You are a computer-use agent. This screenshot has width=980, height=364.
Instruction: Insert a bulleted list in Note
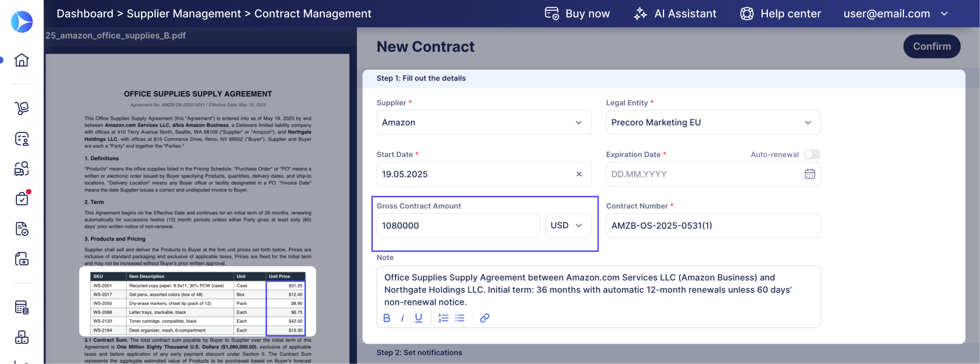tap(460, 318)
